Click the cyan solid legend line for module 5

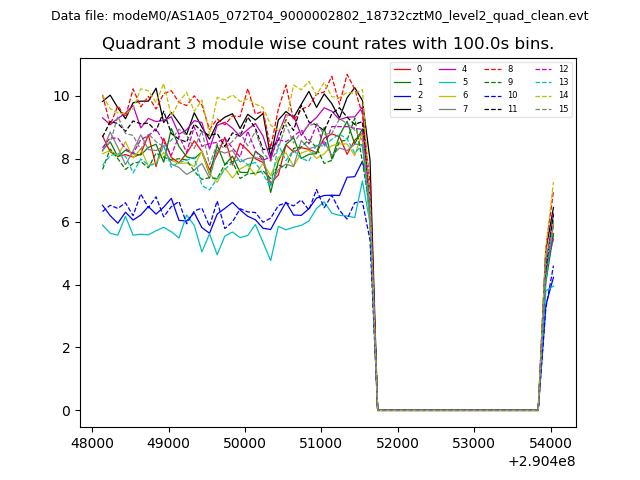447,82
